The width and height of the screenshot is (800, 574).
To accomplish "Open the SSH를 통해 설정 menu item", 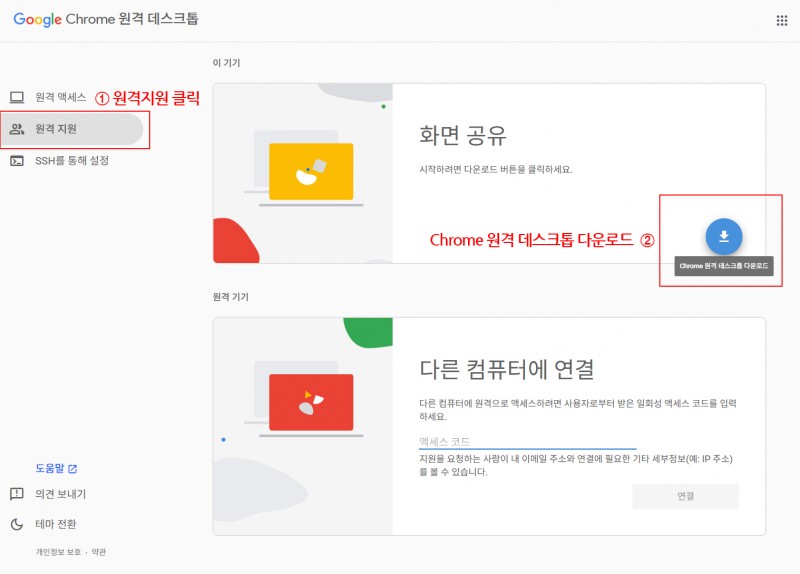I will 71,161.
